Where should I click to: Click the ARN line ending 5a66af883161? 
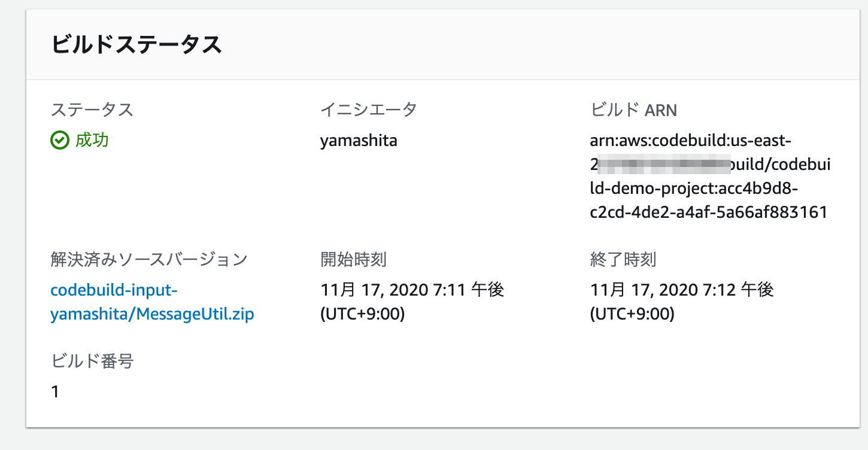tap(709, 212)
